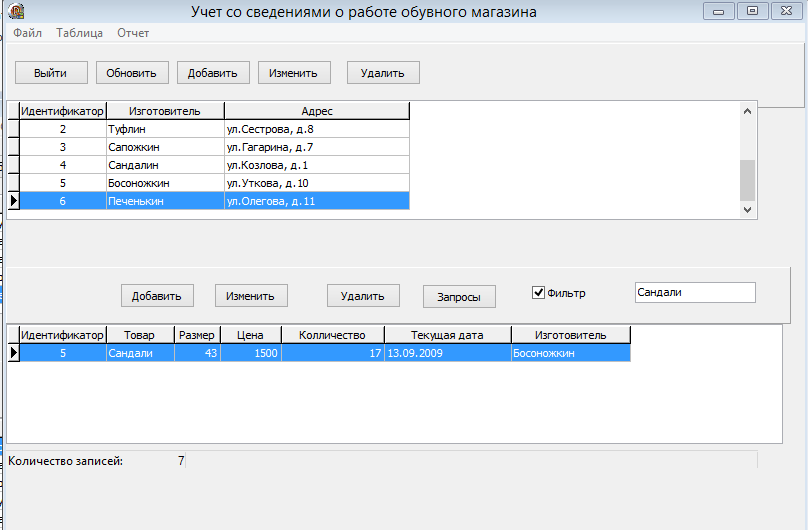Click the Изготовитель column header in upper grid
This screenshot has height=530, width=808.
[165, 111]
